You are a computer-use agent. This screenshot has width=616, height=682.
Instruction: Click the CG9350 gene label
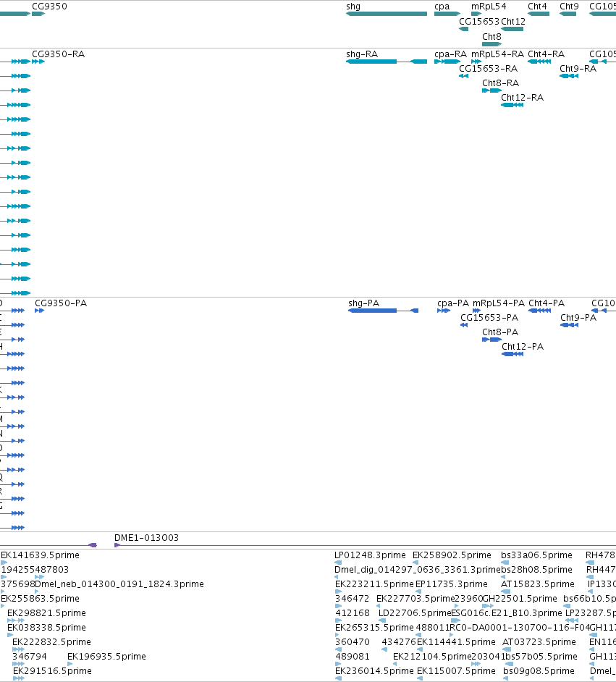pos(49,6)
